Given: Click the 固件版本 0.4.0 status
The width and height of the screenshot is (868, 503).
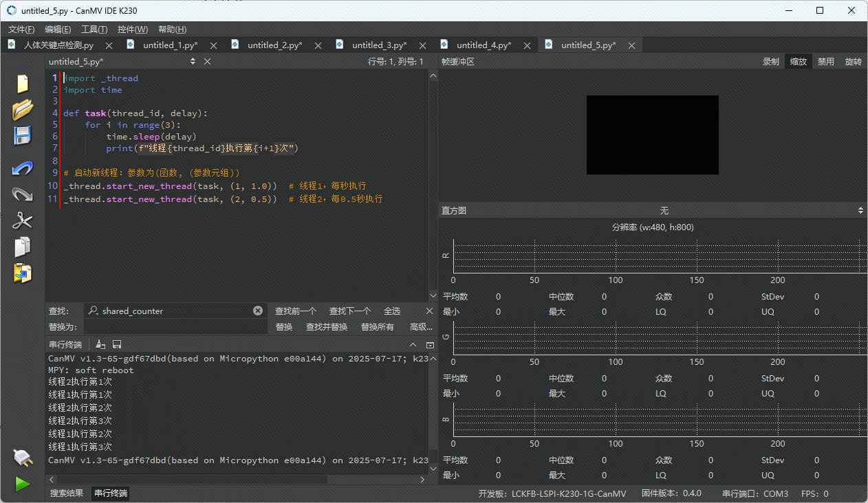Looking at the screenshot, I should point(671,494).
